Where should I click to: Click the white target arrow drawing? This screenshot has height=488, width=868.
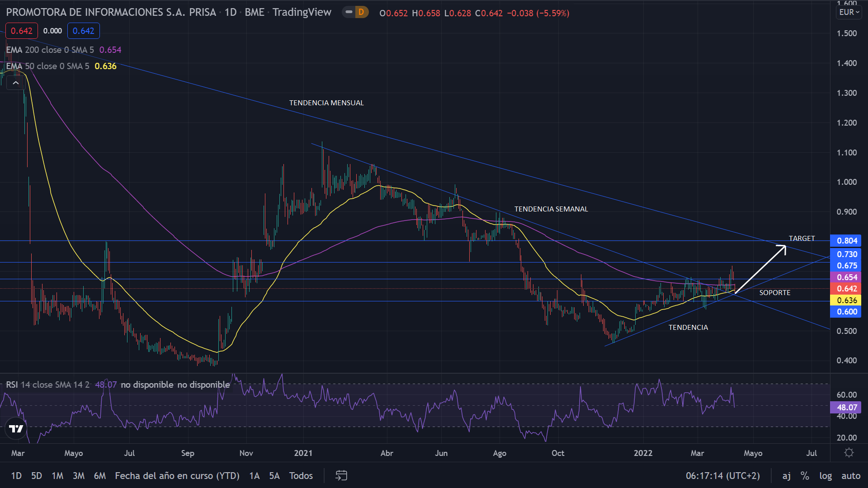(x=761, y=269)
